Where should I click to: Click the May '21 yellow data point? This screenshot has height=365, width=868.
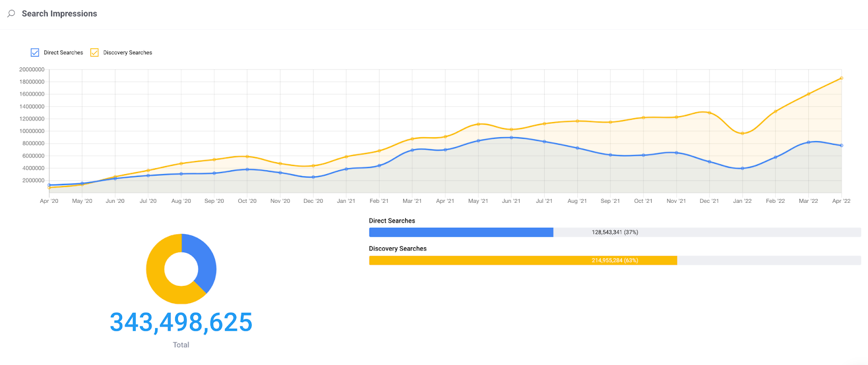tap(478, 124)
